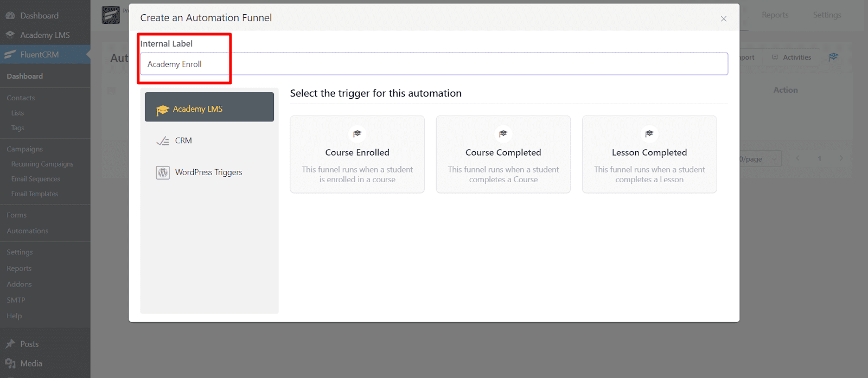Switch to the CRM trigger category
The width and height of the screenshot is (868, 378).
183,141
